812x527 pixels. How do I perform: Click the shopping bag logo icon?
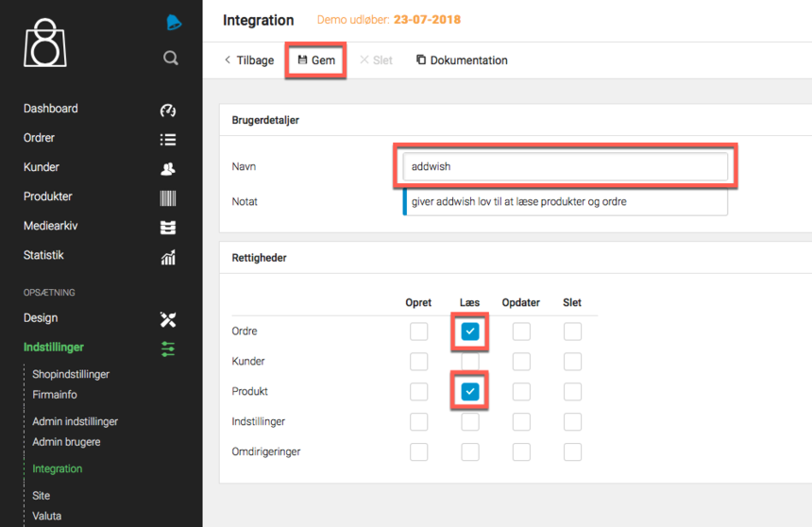pos(45,42)
